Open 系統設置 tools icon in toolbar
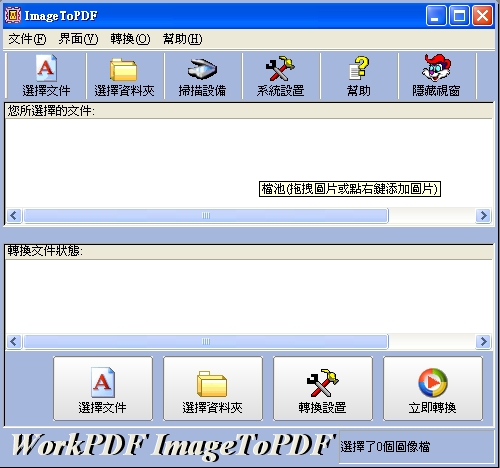This screenshot has width=500, height=468. tap(280, 76)
